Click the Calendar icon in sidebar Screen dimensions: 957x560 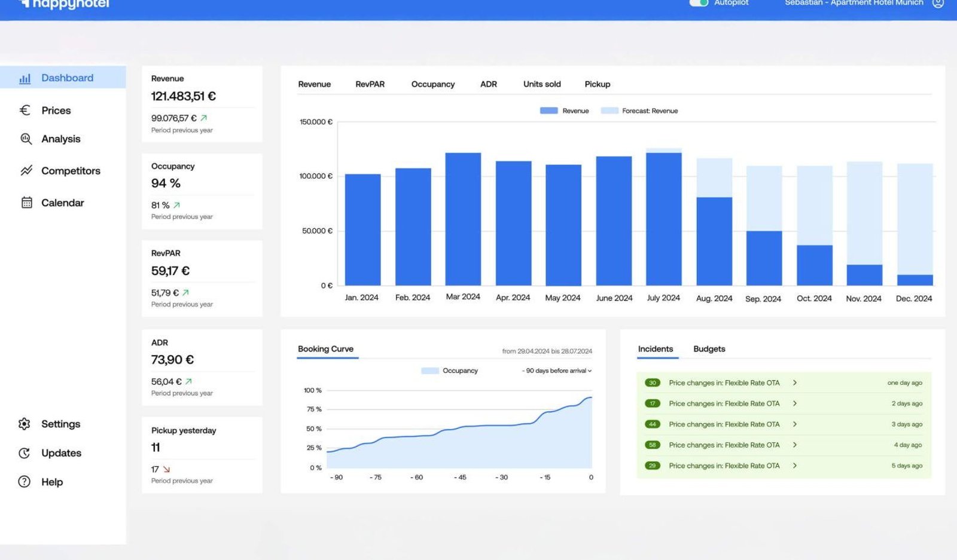point(26,203)
